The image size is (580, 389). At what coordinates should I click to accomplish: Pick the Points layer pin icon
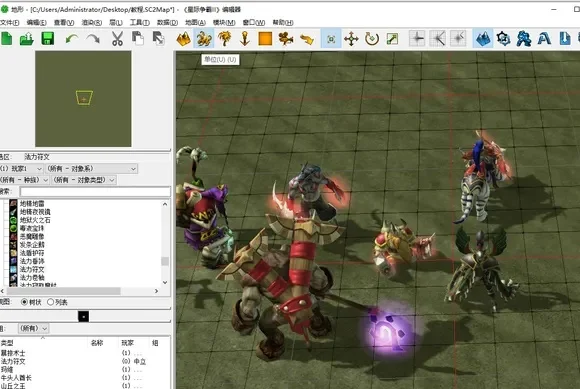click(x=245, y=38)
